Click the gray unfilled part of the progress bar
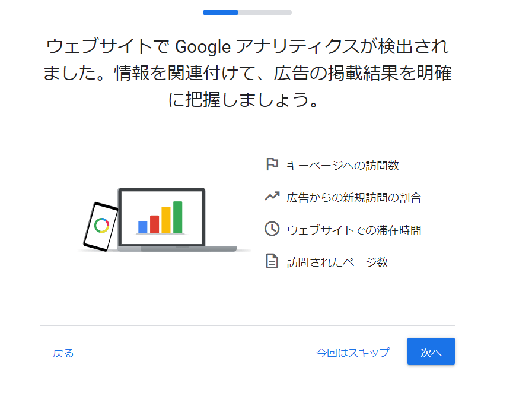Image resolution: width=532 pixels, height=402 pixels. coord(265,12)
